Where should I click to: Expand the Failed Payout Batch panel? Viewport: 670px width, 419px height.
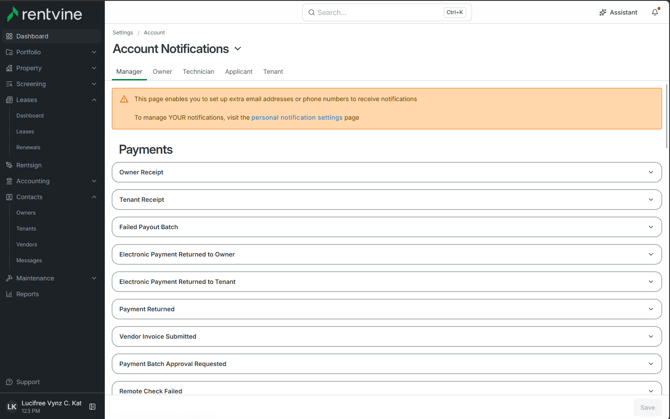point(387,227)
